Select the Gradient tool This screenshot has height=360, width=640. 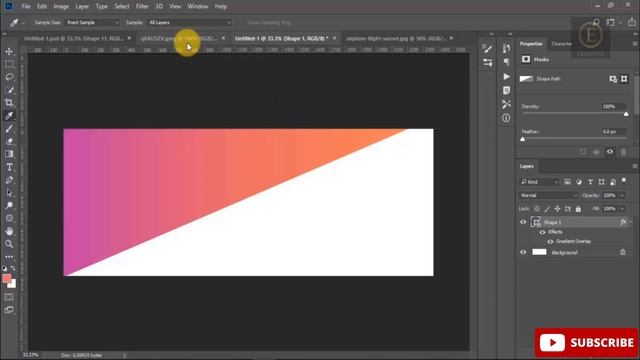pos(9,154)
